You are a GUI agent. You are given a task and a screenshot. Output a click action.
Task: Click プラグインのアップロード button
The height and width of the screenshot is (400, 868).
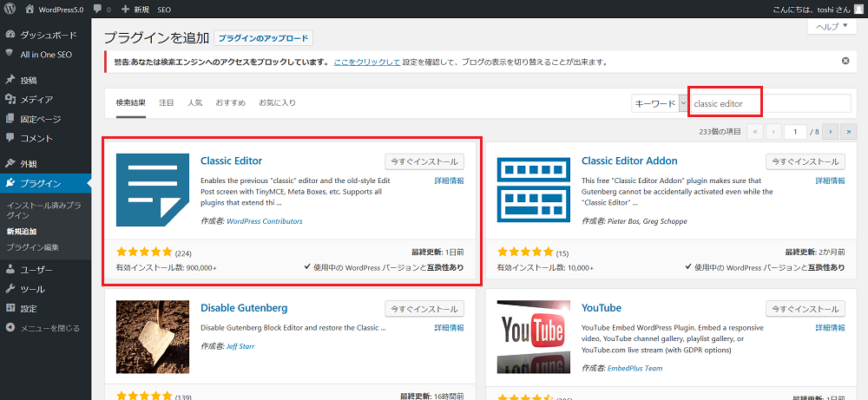262,38
